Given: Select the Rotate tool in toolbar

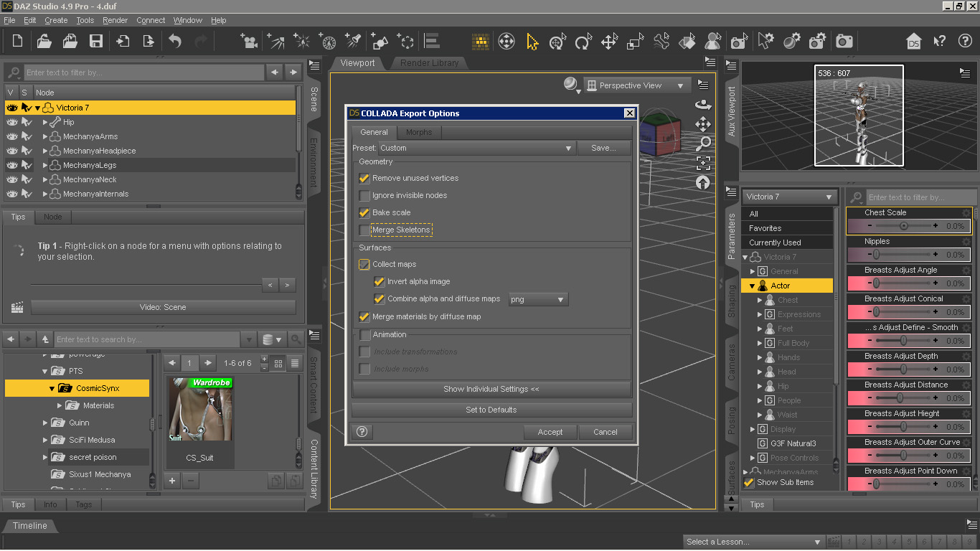Looking at the screenshot, I should (x=583, y=42).
